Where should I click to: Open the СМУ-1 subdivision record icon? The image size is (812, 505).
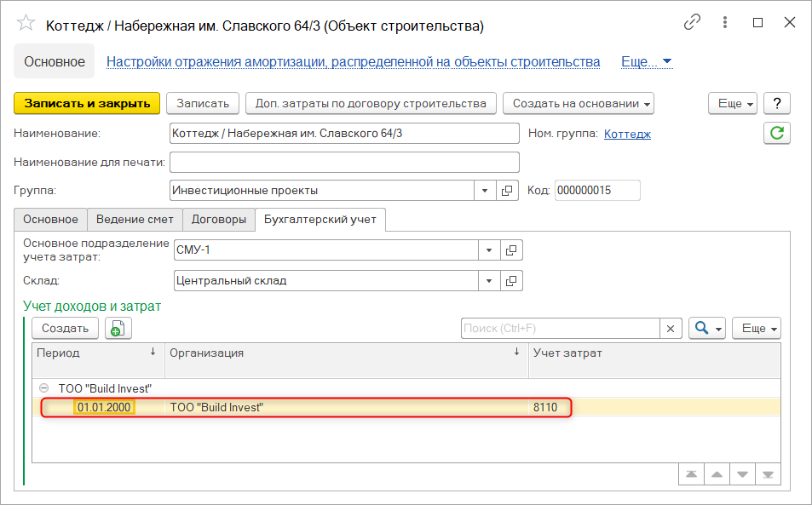[x=511, y=250]
